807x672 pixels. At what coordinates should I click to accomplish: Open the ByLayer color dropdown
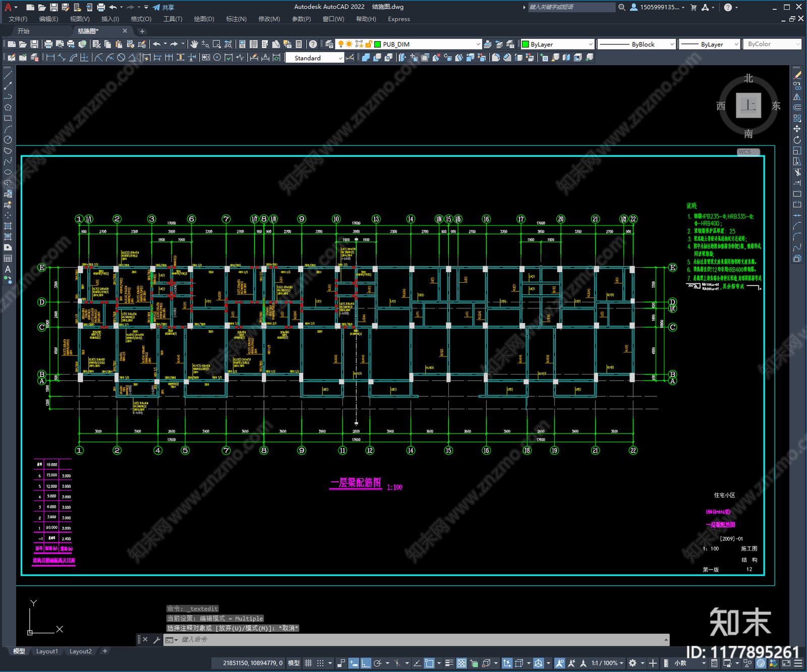(x=557, y=44)
